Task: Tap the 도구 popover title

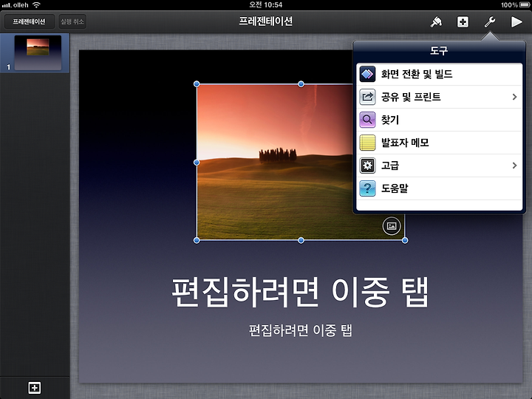Action: [x=439, y=51]
